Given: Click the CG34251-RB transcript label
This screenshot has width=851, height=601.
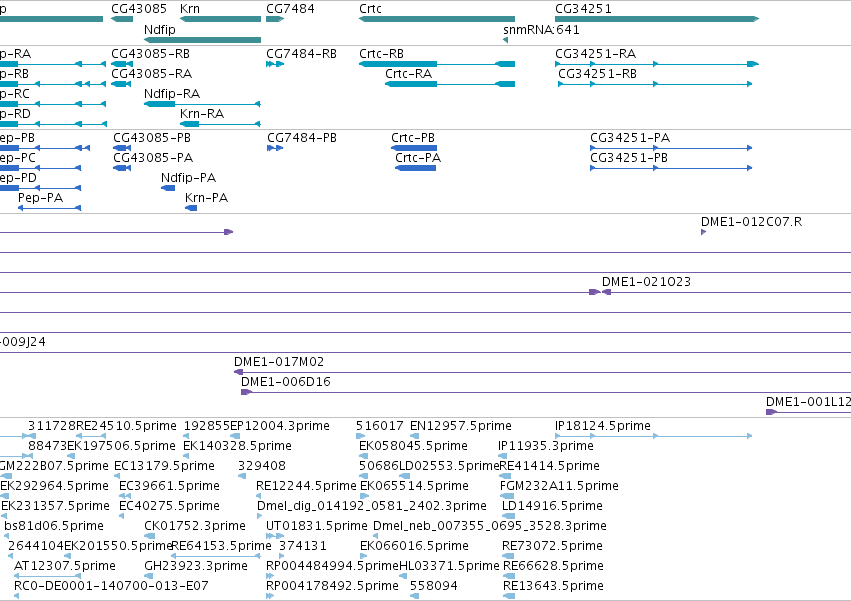Looking at the screenshot, I should click(597, 74).
